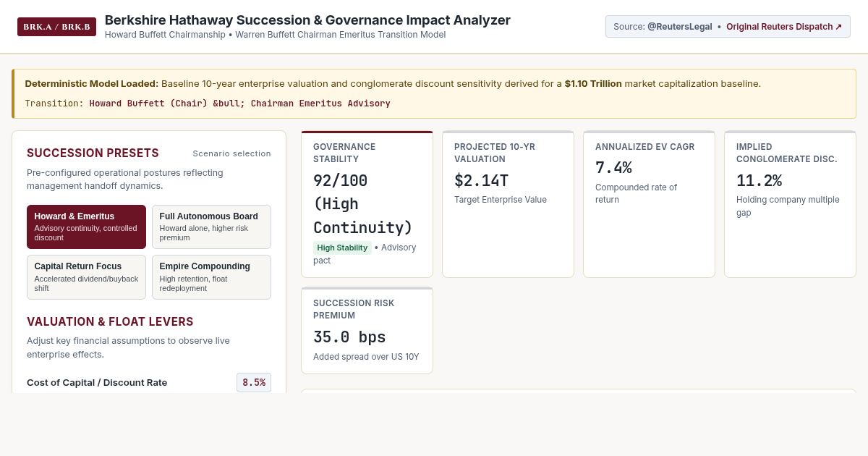Select the Howard & Emeritus preset
Viewport: 868px width, 456px height.
click(86, 227)
